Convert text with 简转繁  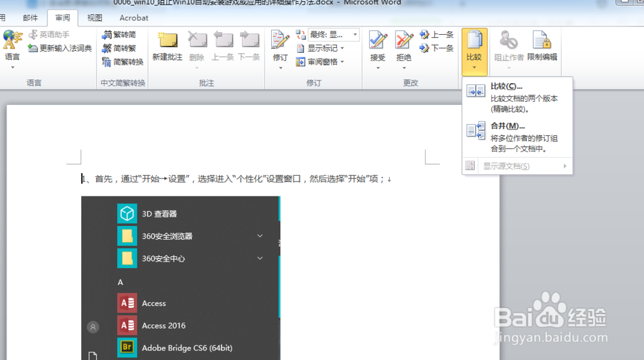[x=118, y=48]
